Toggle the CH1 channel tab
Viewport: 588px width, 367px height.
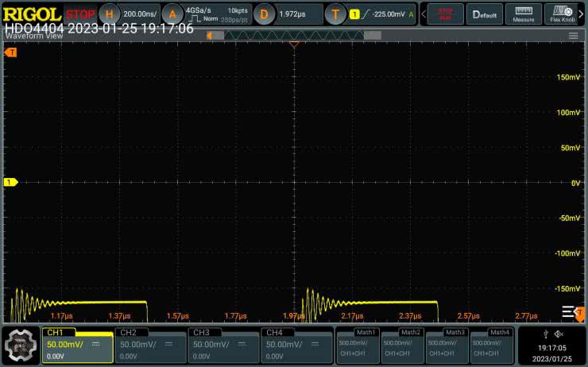pyautogui.click(x=77, y=345)
